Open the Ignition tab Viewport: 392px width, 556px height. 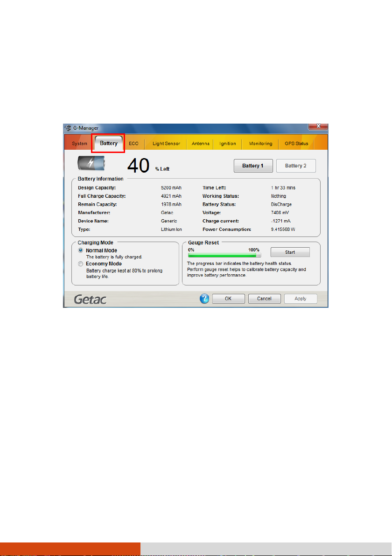click(x=228, y=144)
